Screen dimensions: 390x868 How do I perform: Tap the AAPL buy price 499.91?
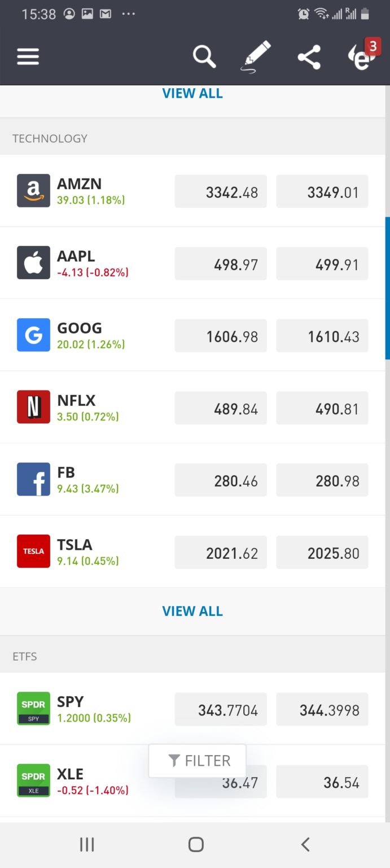point(322,263)
